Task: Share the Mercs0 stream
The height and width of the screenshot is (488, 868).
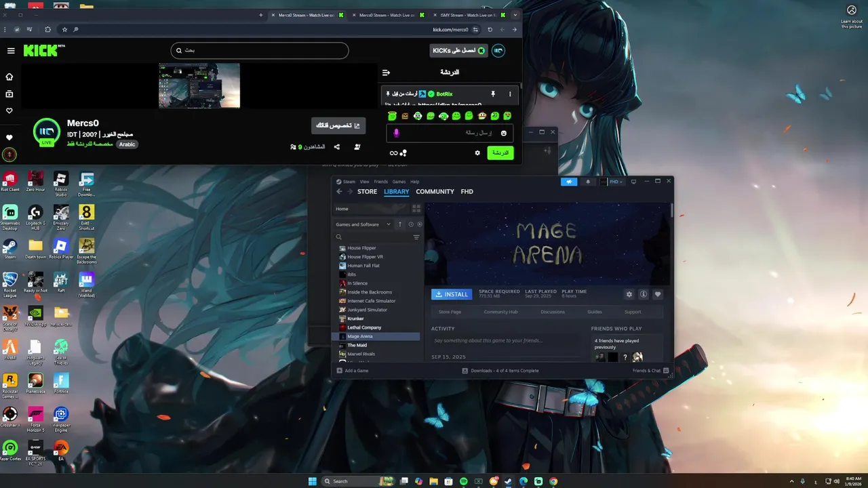Action: [x=337, y=146]
